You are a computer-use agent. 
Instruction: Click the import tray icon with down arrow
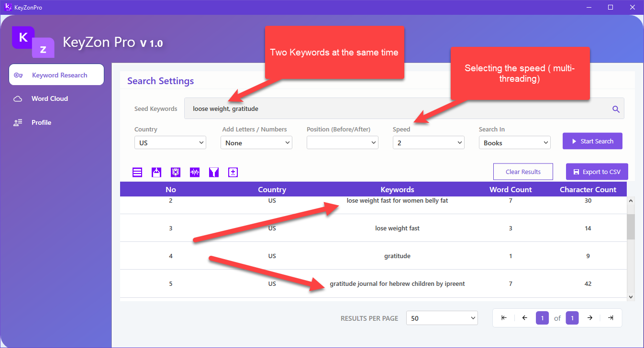(x=156, y=173)
